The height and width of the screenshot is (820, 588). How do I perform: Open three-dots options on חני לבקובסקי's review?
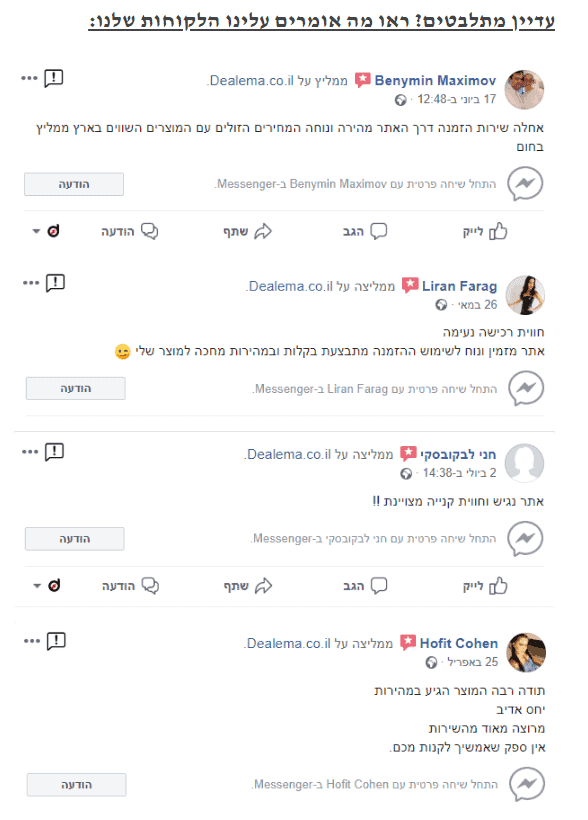coord(30,452)
